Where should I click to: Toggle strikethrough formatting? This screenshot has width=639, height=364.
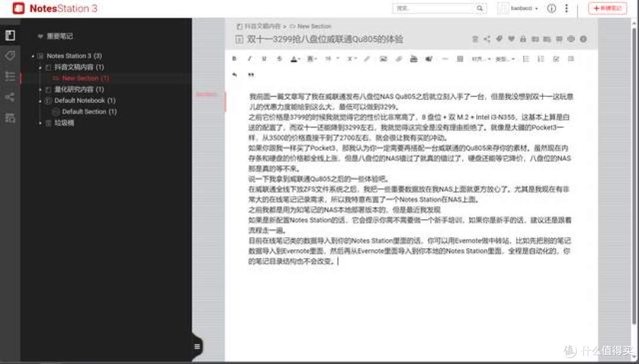[x=279, y=58]
